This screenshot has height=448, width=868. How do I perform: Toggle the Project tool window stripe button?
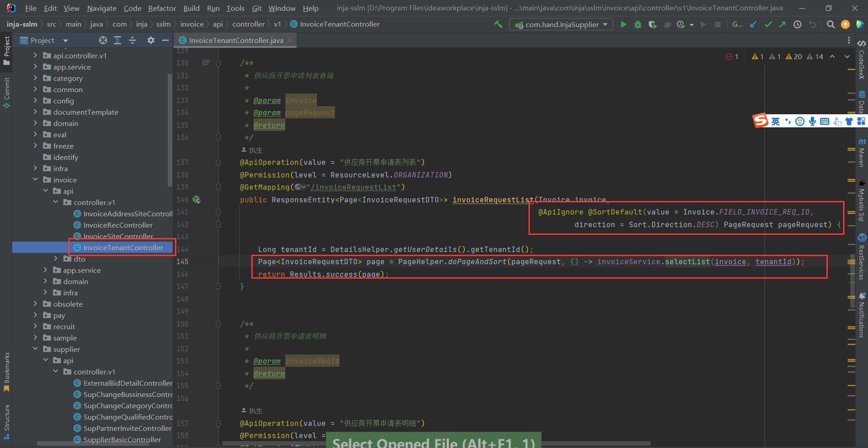click(6, 51)
